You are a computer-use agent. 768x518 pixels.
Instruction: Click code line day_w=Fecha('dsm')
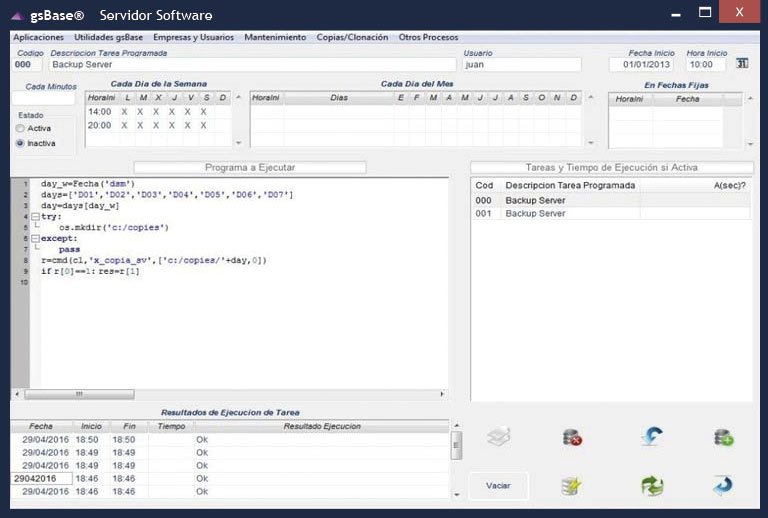(x=88, y=184)
